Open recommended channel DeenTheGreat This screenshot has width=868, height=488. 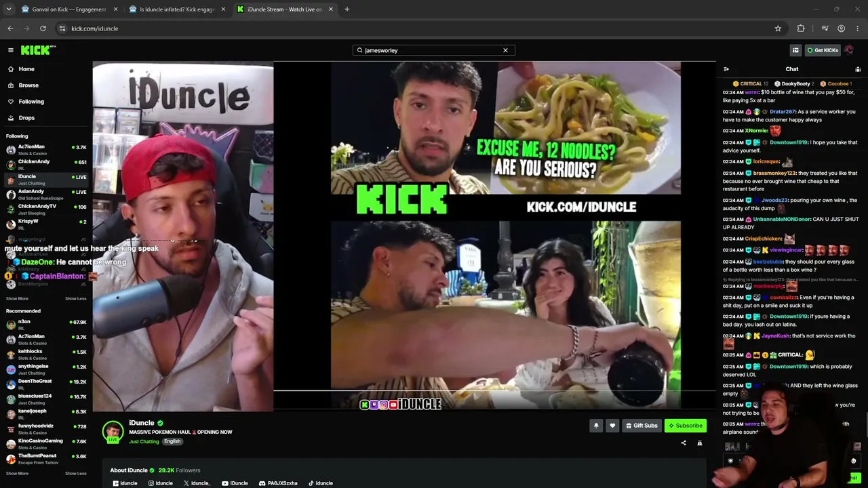[x=46, y=384]
